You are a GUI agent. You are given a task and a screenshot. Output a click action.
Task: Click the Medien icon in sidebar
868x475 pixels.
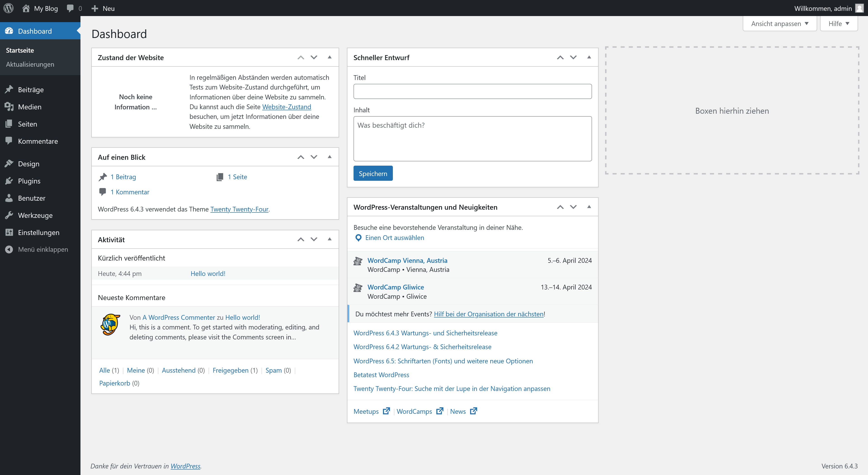pyautogui.click(x=9, y=106)
